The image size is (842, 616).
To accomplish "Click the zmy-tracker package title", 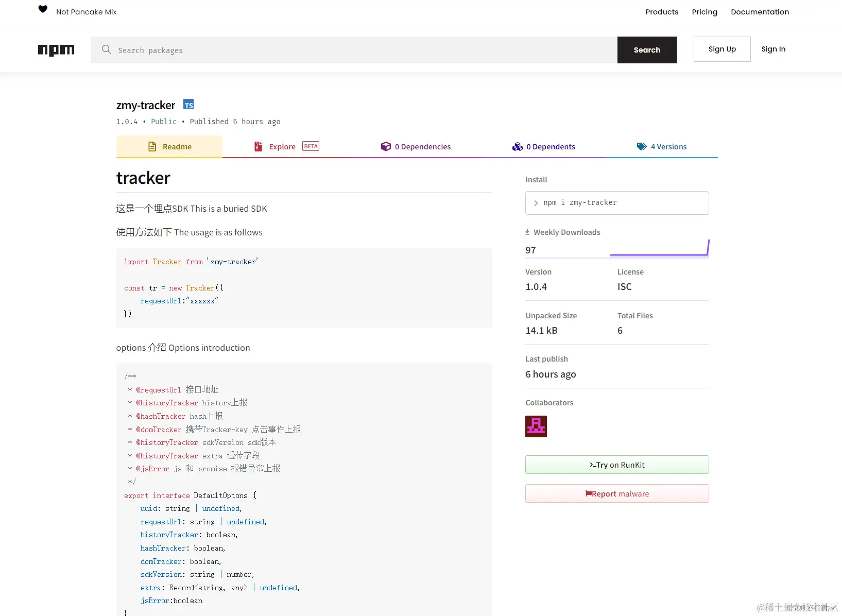I will tap(146, 105).
